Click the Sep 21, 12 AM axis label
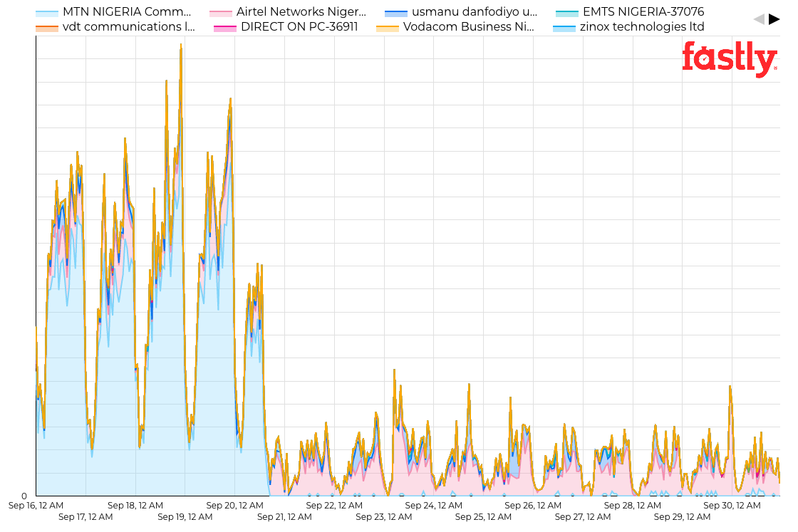Viewport: 798px width, 532px height. pyautogui.click(x=284, y=517)
